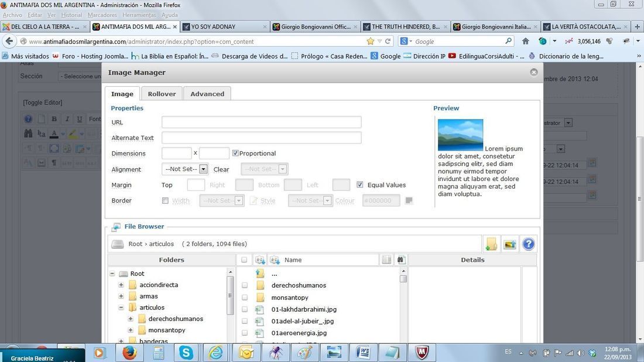Toggle the Equal Values checkbox
Screen dimensions: 644x362
coord(360,185)
